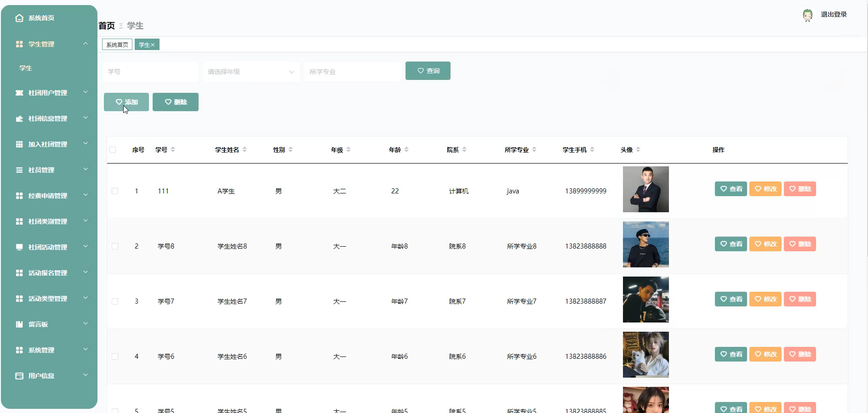Collapse the 学生管理 menu chevron
The image size is (868, 413).
[86, 44]
